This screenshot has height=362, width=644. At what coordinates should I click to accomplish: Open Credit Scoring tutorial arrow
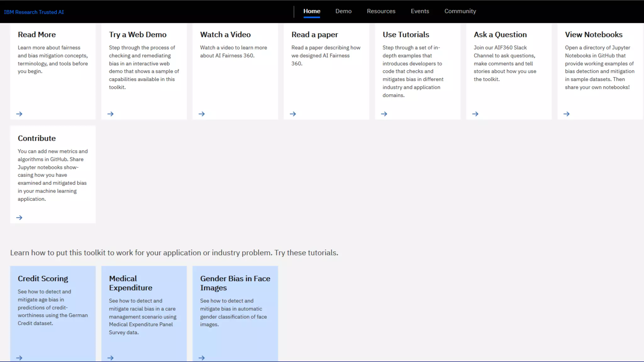coord(19,358)
